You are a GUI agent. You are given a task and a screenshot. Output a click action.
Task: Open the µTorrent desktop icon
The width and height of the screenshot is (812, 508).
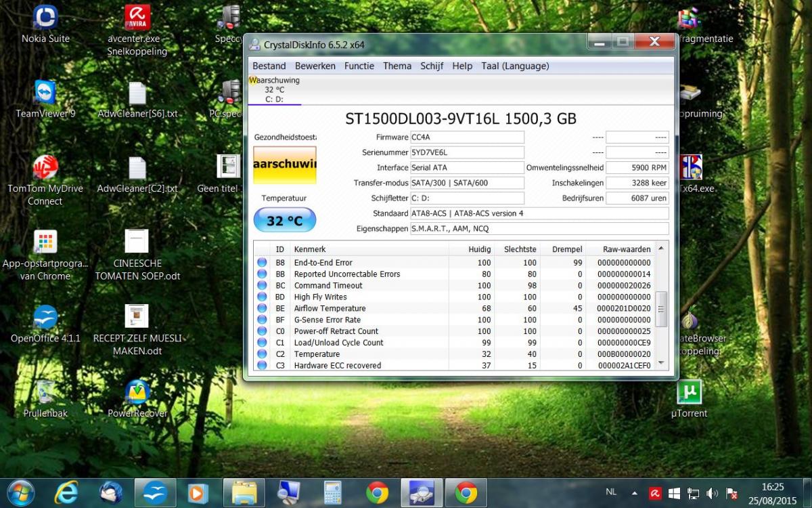[689, 392]
